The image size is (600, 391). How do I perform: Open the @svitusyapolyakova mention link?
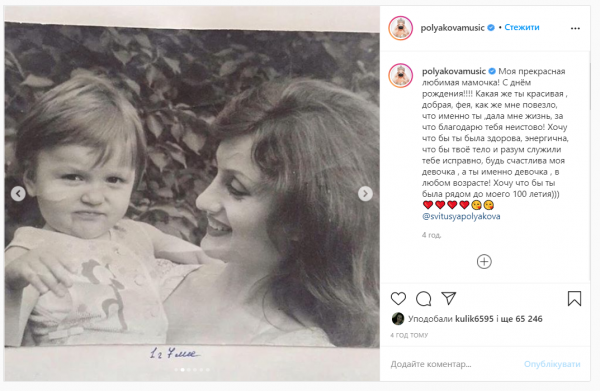(461, 217)
